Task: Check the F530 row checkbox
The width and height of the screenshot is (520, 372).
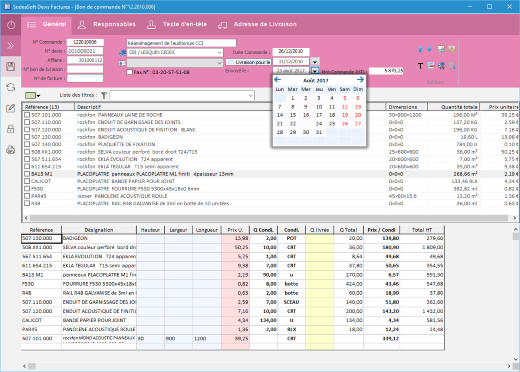Action: [x=27, y=188]
